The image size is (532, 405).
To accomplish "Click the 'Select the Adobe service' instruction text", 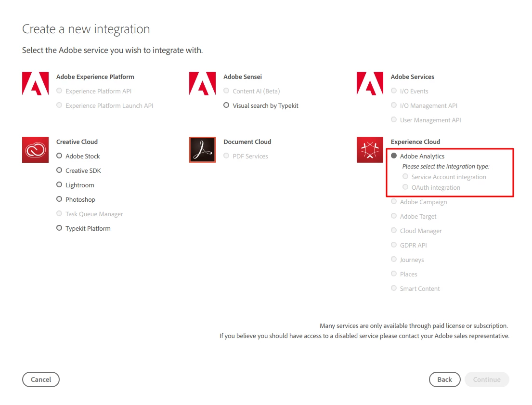I will (112, 50).
